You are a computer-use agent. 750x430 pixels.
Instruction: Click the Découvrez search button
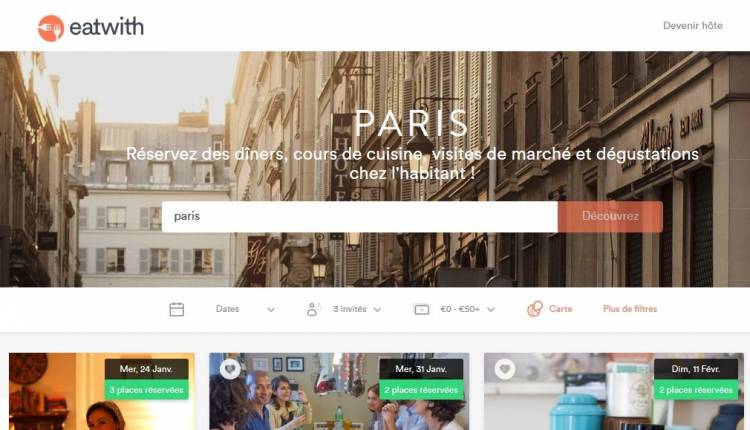[610, 216]
